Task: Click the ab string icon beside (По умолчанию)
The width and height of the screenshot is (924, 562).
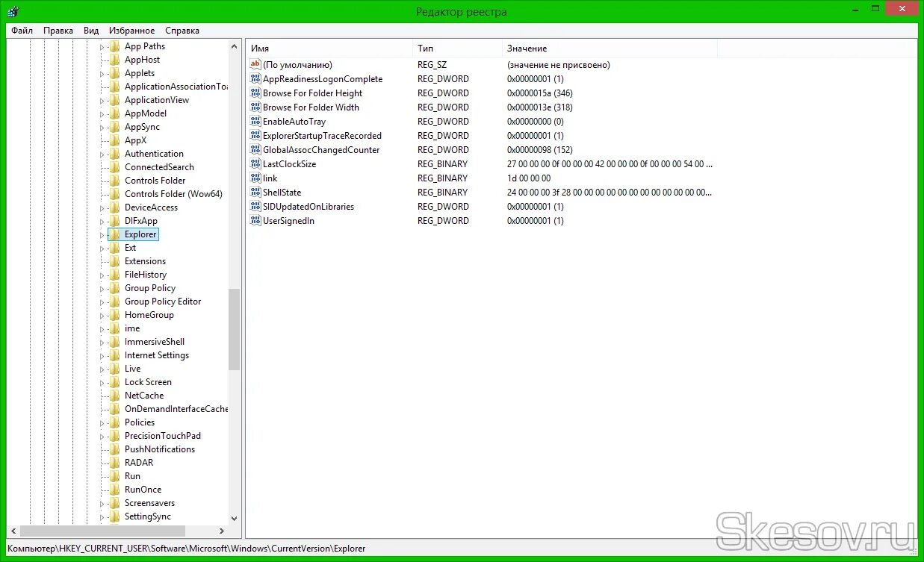Action: coord(254,65)
